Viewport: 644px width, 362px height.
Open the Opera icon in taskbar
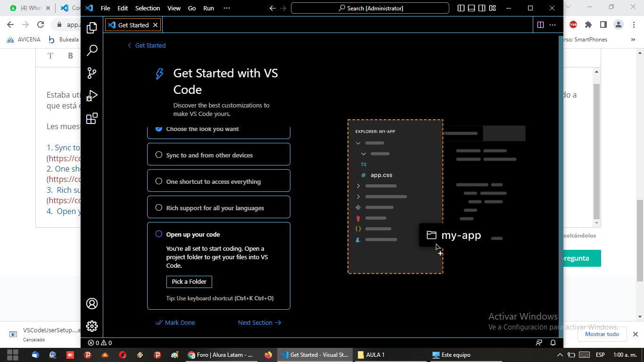123,355
